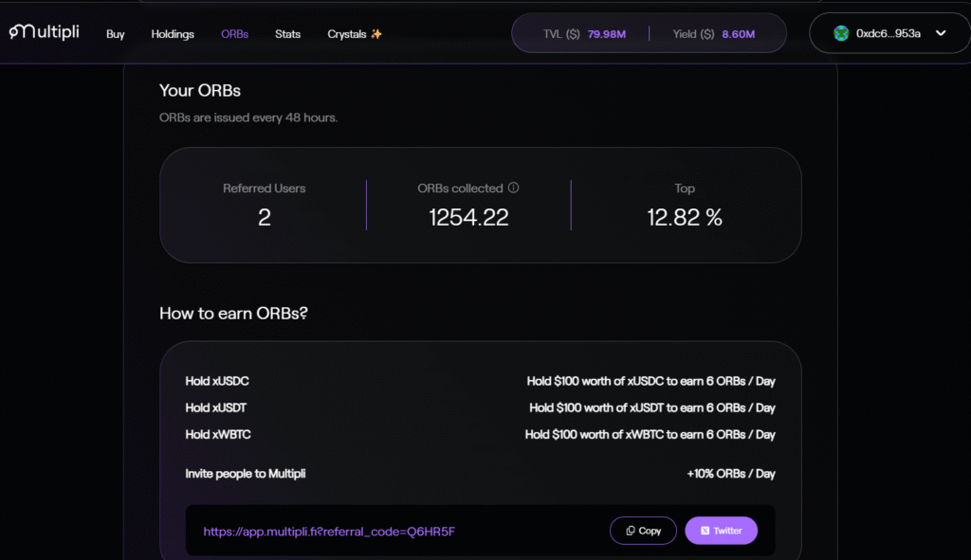Click Invite people to Multipli text
Image resolution: width=971 pixels, height=560 pixels.
coord(246,474)
